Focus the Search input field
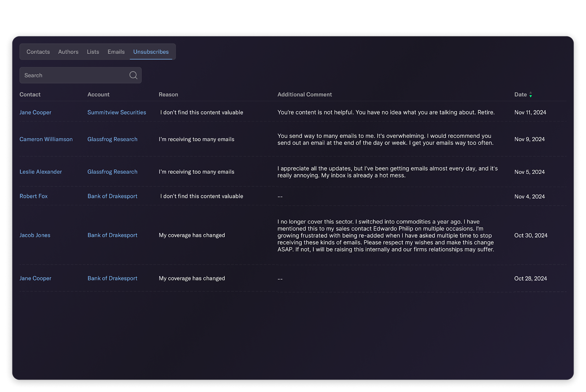This screenshot has width=586, height=392. coord(73,75)
